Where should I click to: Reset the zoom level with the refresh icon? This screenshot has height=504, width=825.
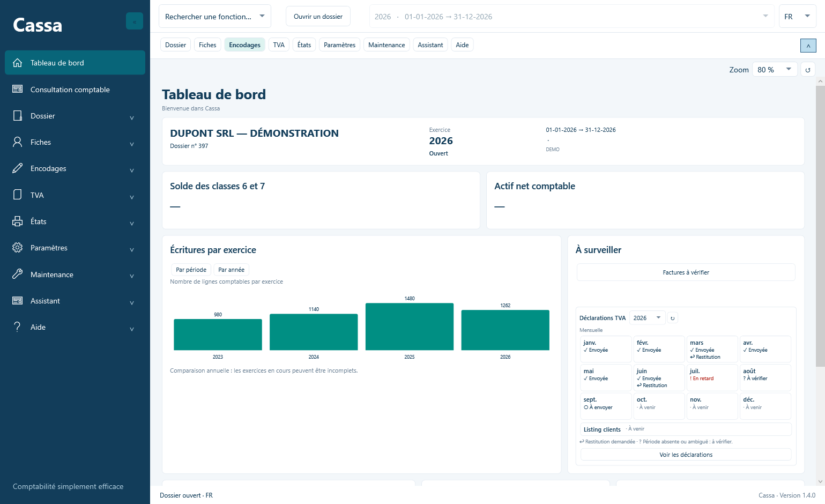[808, 70]
